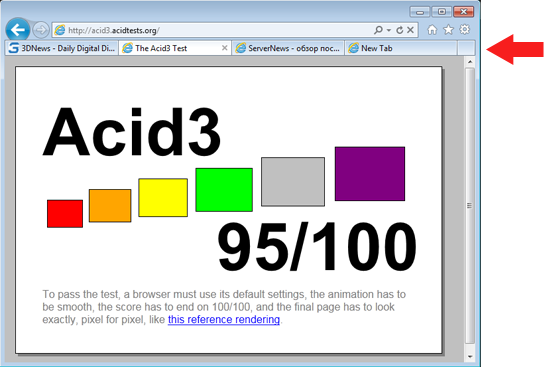The height and width of the screenshot is (367, 550).
Task: Click the green square on the page
Action: (224, 190)
